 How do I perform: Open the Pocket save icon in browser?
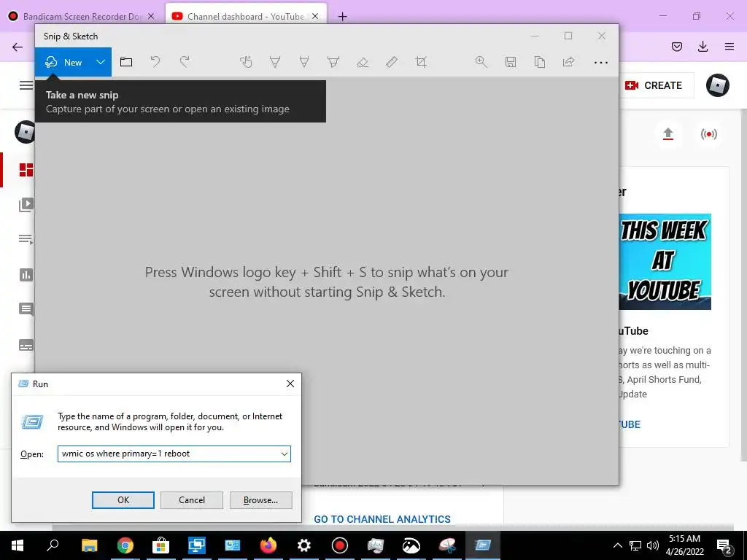click(x=677, y=47)
